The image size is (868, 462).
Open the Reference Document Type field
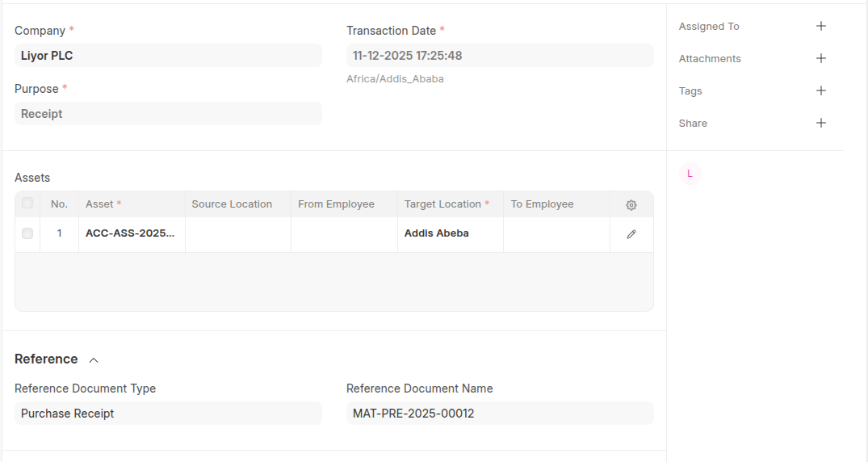(168, 414)
